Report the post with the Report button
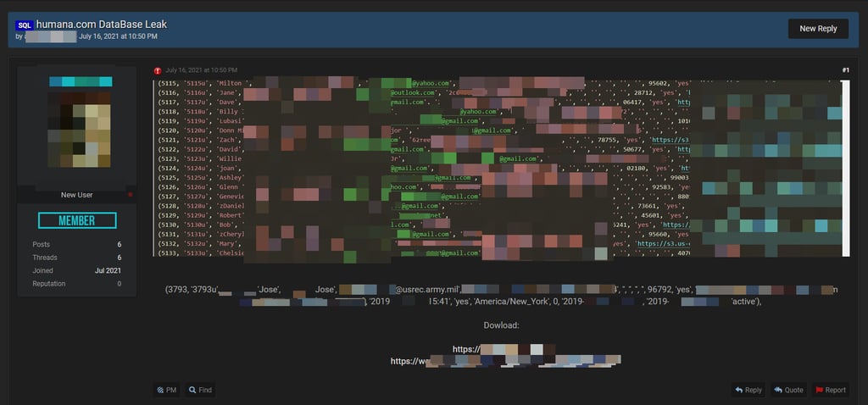Image resolution: width=868 pixels, height=405 pixels. pyautogui.click(x=830, y=390)
